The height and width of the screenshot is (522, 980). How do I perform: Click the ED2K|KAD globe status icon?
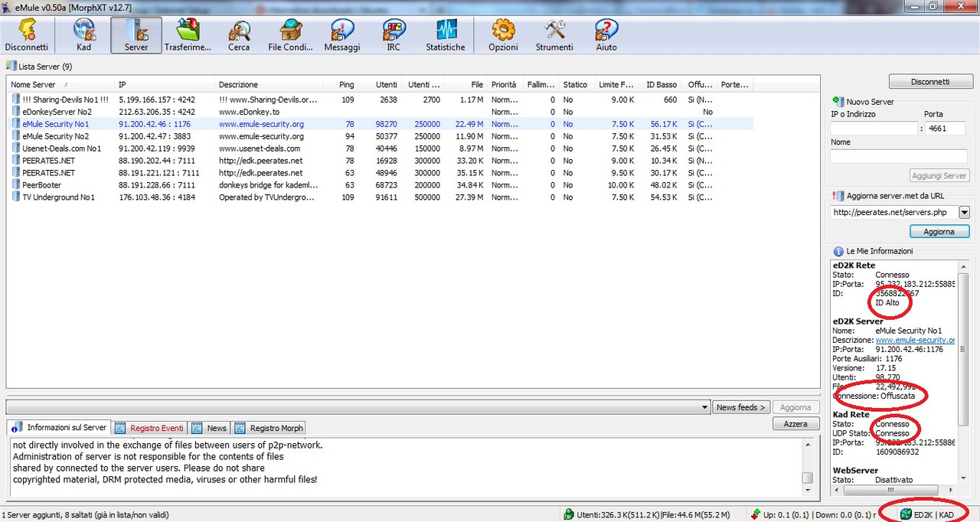(906, 514)
